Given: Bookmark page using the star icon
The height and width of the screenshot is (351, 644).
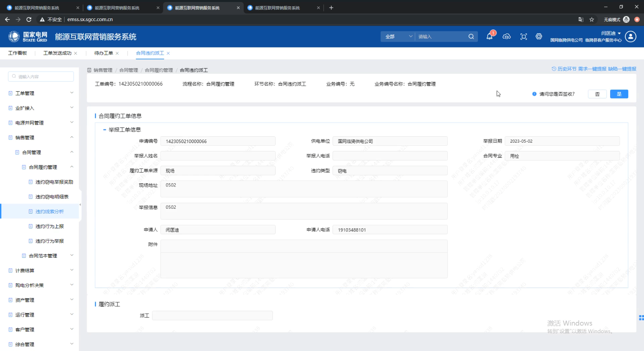Looking at the screenshot, I should tap(592, 20).
